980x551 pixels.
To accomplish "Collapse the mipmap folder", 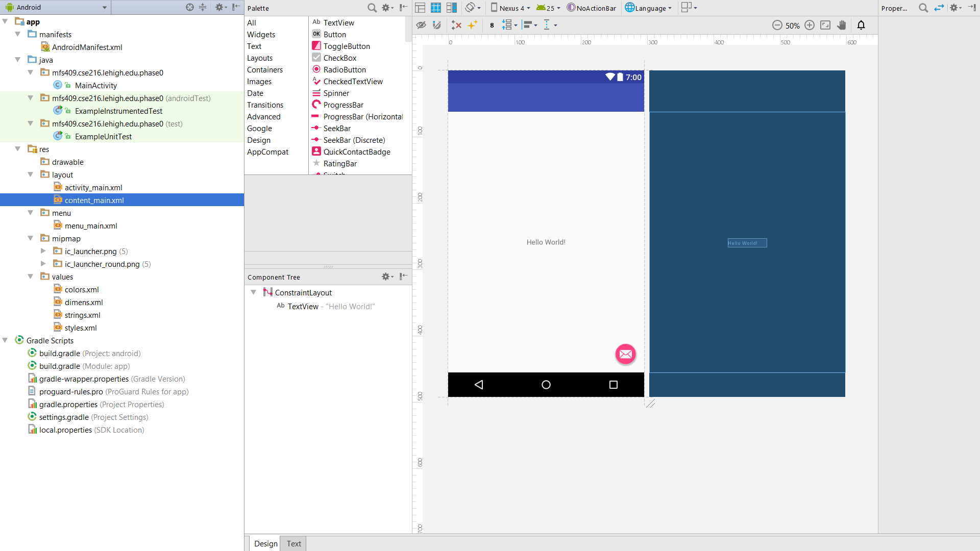I will pyautogui.click(x=31, y=238).
